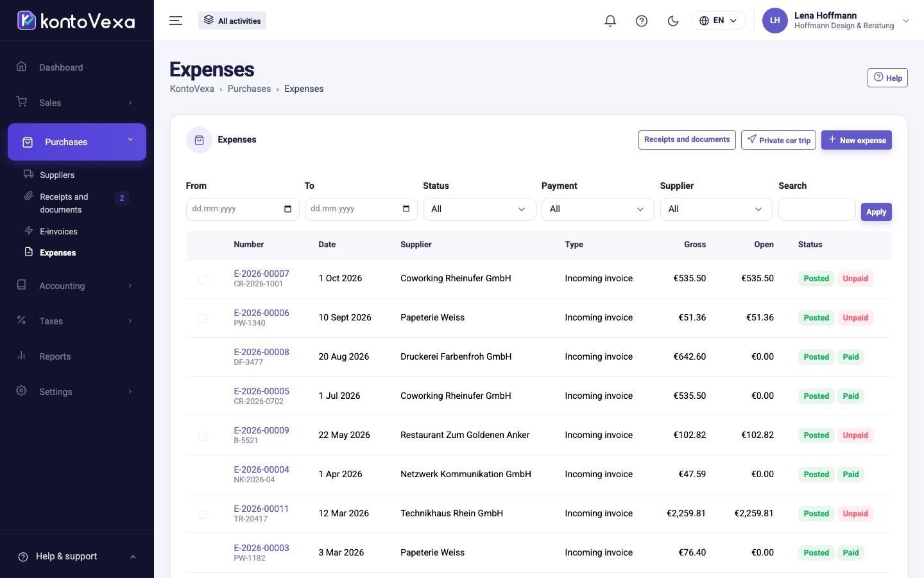Open the help question-mark icon in header
The image size is (924, 578).
[642, 21]
